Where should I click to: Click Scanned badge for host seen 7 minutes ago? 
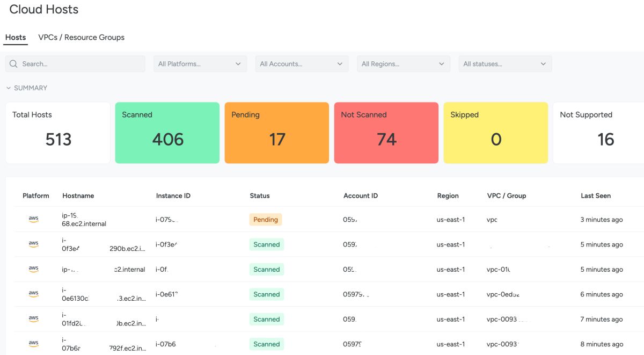[x=267, y=319]
